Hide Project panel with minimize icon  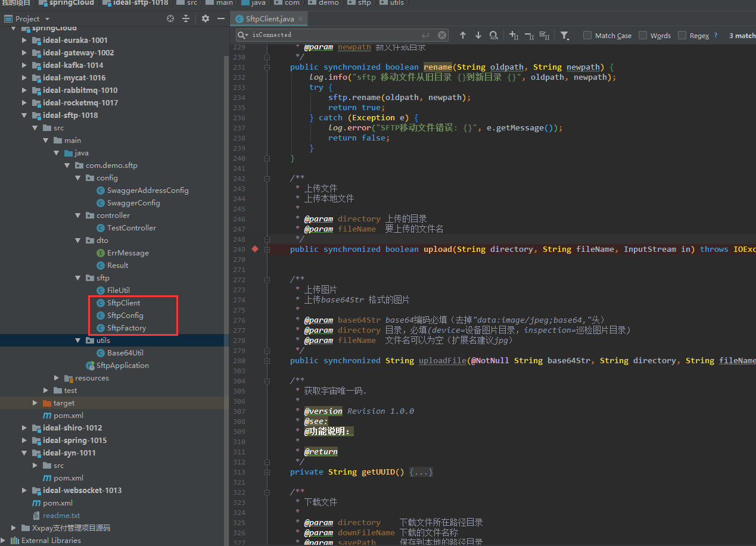pos(220,18)
